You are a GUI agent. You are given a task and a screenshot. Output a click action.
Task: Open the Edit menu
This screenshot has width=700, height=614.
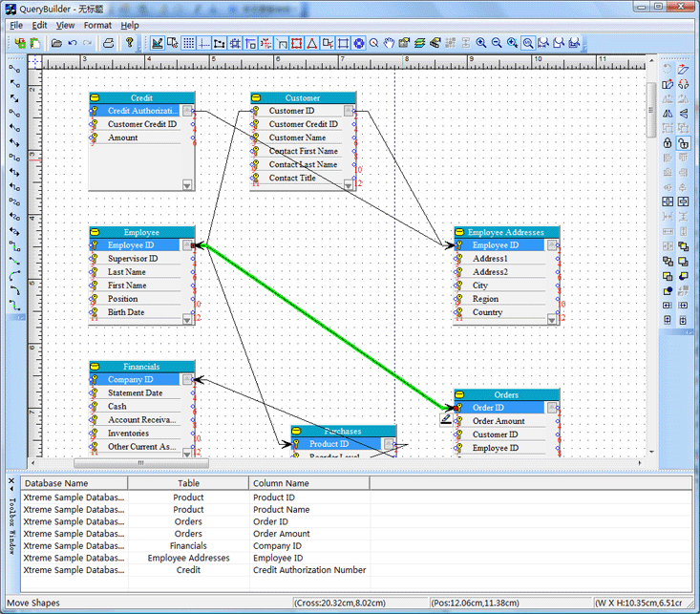(39, 26)
